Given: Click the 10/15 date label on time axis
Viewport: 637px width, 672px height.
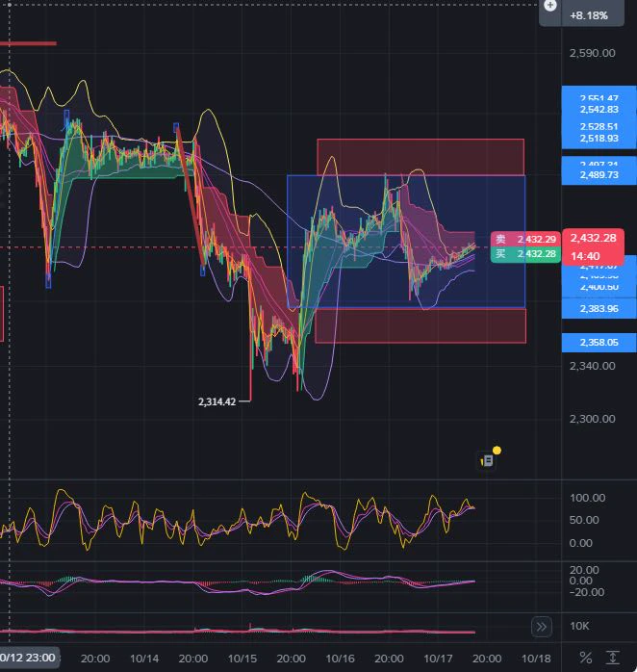Looking at the screenshot, I should (x=242, y=659).
